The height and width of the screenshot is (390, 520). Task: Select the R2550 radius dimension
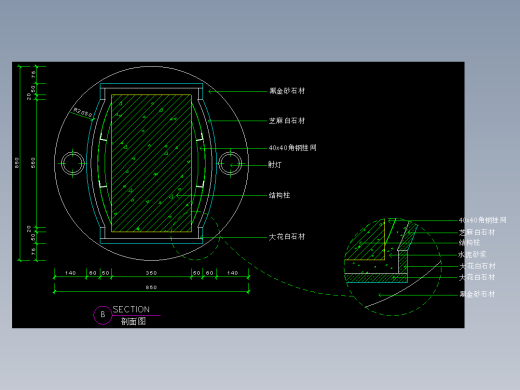point(83,112)
